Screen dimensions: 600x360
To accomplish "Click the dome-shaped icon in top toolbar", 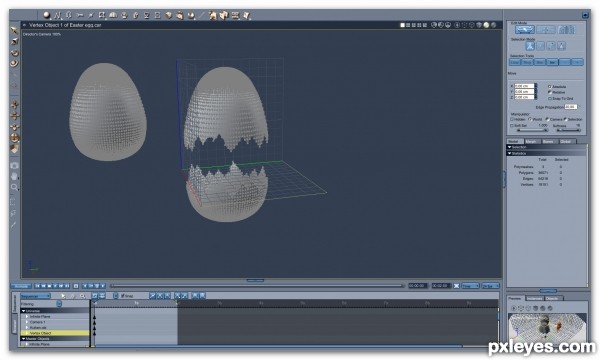I will [112, 15].
